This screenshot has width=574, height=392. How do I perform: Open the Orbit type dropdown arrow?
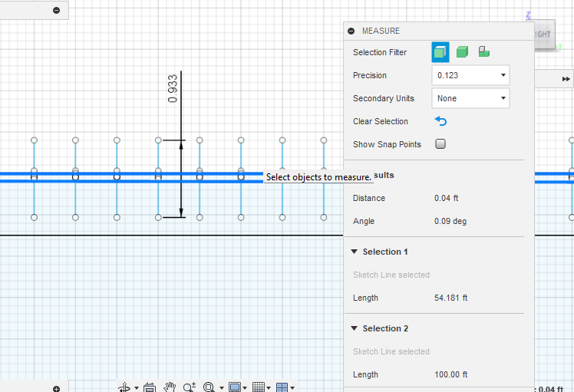[137, 387]
